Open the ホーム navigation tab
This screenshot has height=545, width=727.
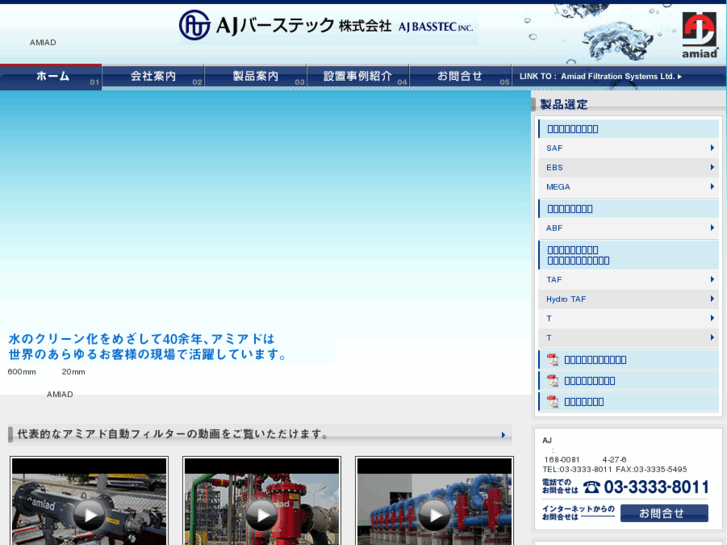(51, 77)
